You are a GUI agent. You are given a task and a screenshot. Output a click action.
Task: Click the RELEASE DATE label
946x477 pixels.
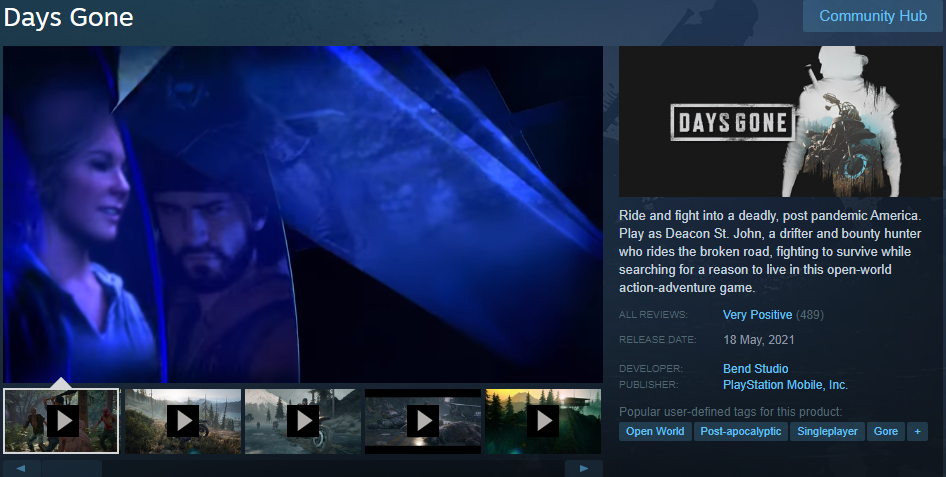[x=657, y=340]
